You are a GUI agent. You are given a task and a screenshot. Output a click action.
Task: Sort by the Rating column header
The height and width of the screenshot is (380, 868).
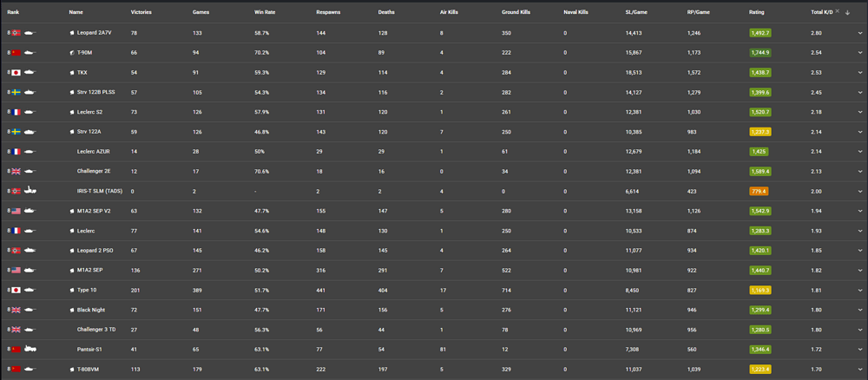pos(756,13)
